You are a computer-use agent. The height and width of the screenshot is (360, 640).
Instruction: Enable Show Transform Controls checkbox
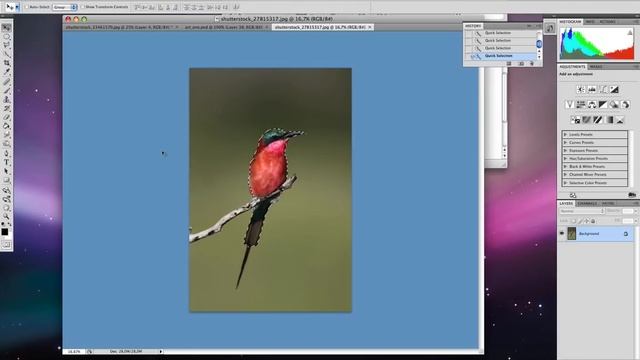[82, 7]
